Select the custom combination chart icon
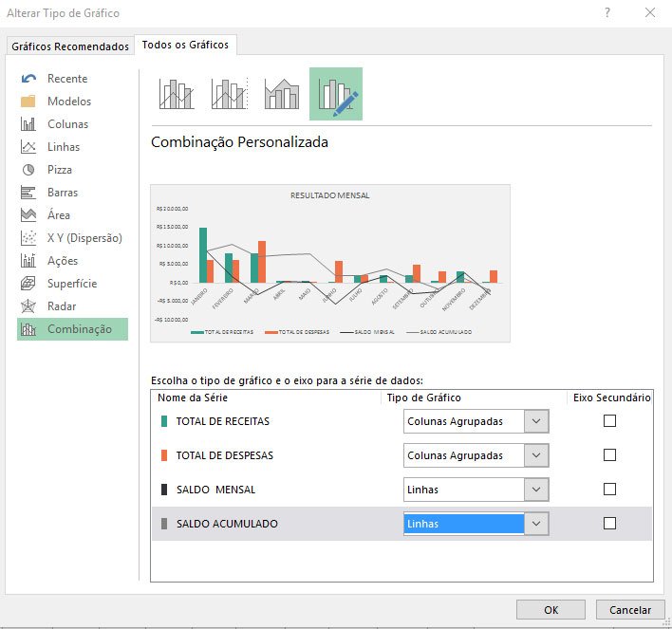Screen dimensions: 672x629 336,94
